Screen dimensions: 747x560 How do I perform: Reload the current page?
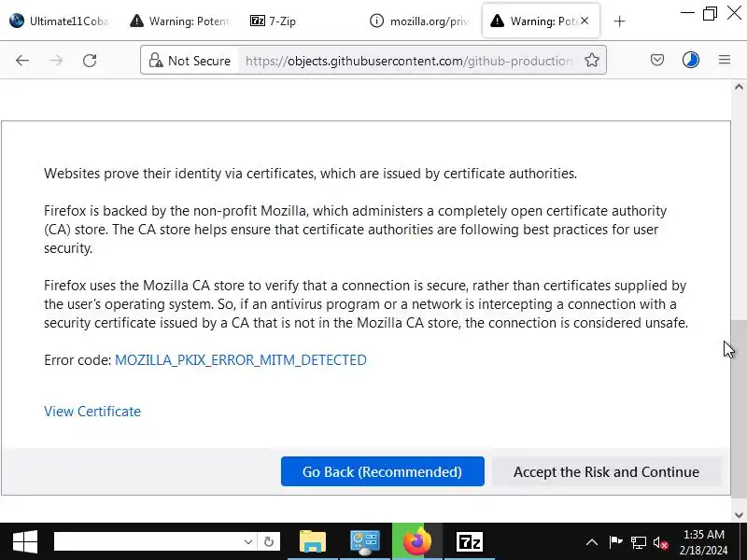90,61
